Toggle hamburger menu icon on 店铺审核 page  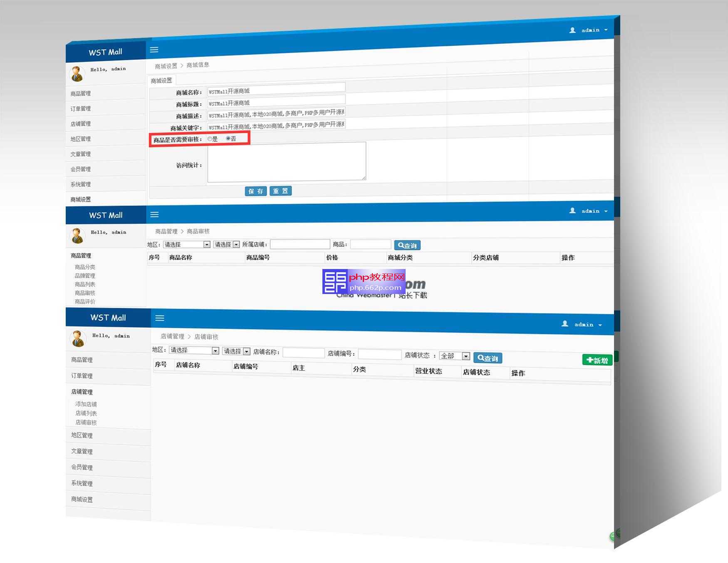tap(160, 318)
